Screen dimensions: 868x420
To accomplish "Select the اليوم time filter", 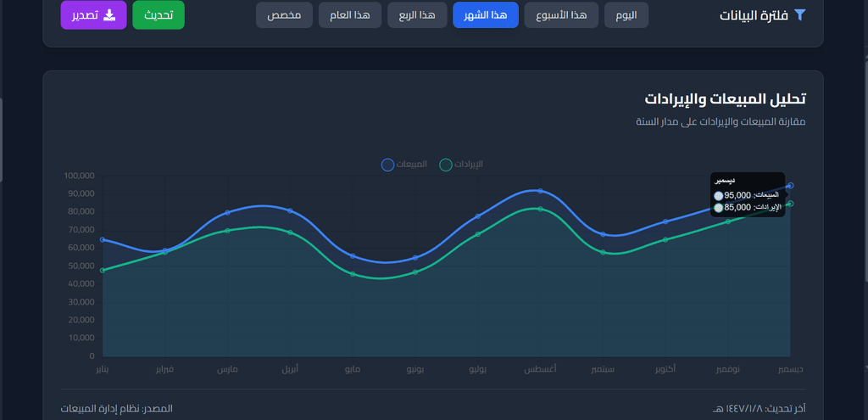I will point(626,15).
